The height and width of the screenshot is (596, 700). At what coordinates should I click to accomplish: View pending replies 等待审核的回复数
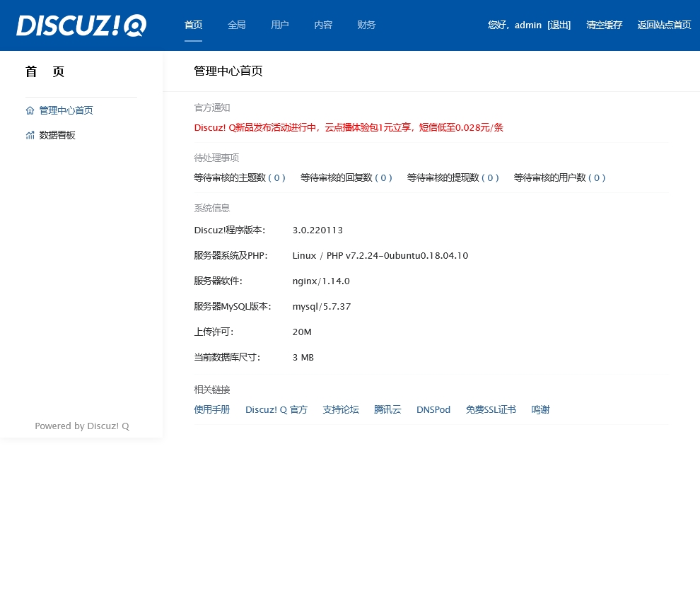click(346, 178)
